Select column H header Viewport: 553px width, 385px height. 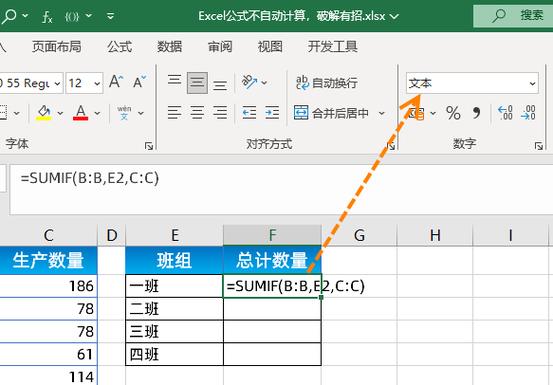pos(435,235)
